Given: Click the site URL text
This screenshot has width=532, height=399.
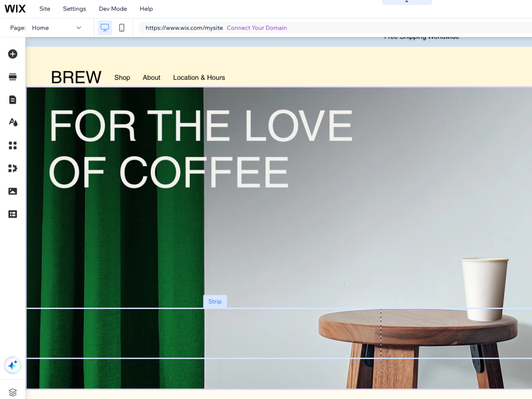Looking at the screenshot, I should [184, 27].
